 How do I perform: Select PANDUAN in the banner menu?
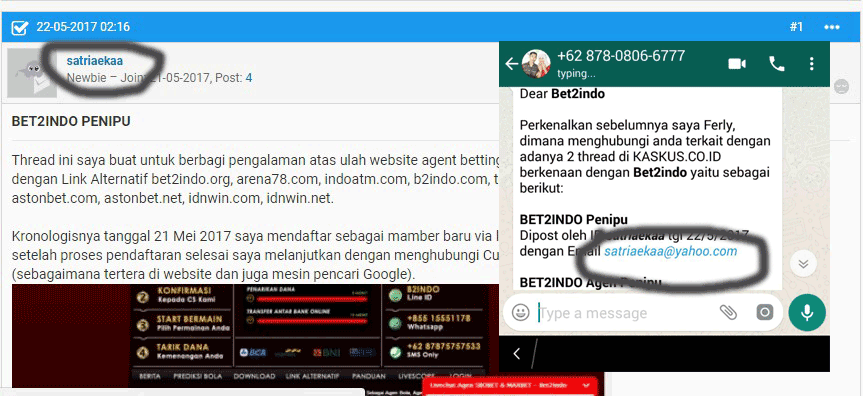pyautogui.click(x=369, y=376)
